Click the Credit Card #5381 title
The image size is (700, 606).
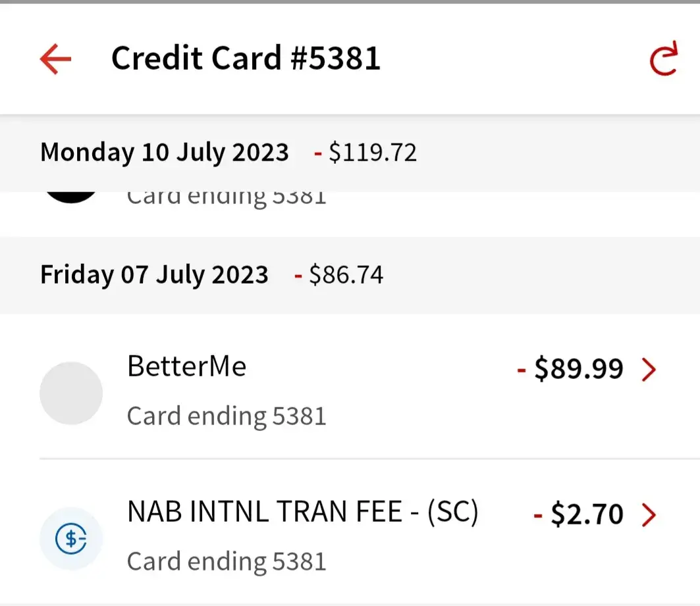[246, 59]
